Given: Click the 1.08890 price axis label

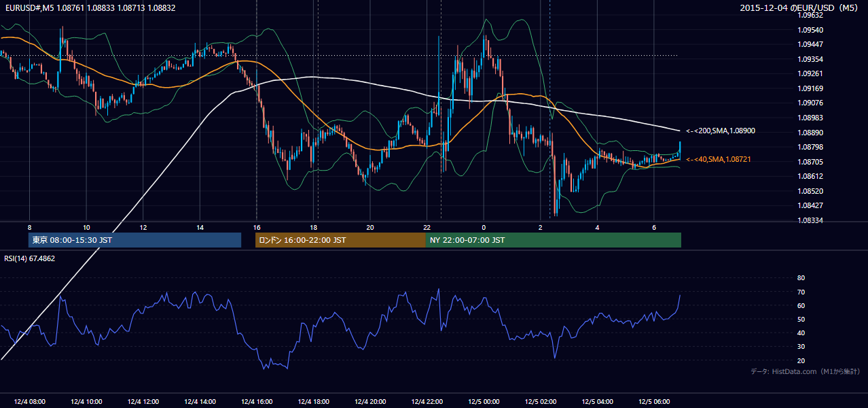Looking at the screenshot, I should [810, 133].
